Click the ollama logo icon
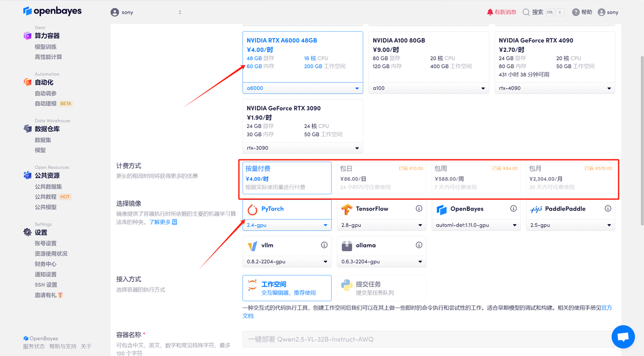644x356 pixels. (x=347, y=246)
